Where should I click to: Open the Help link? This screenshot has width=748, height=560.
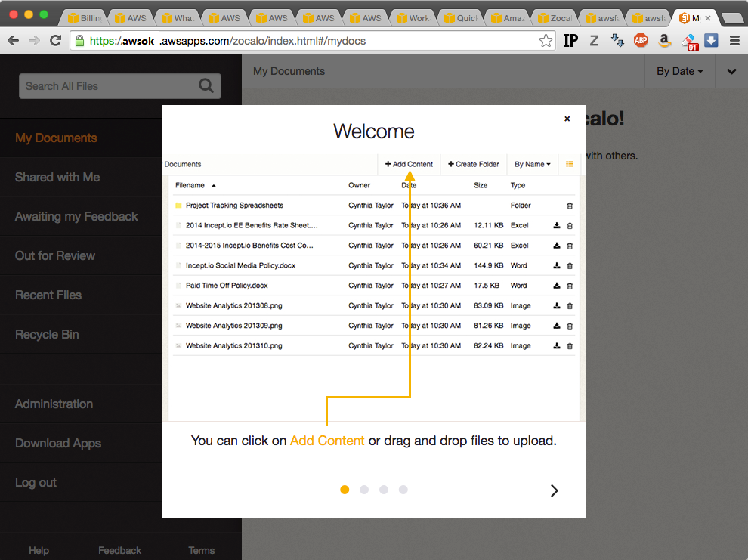pos(39,550)
